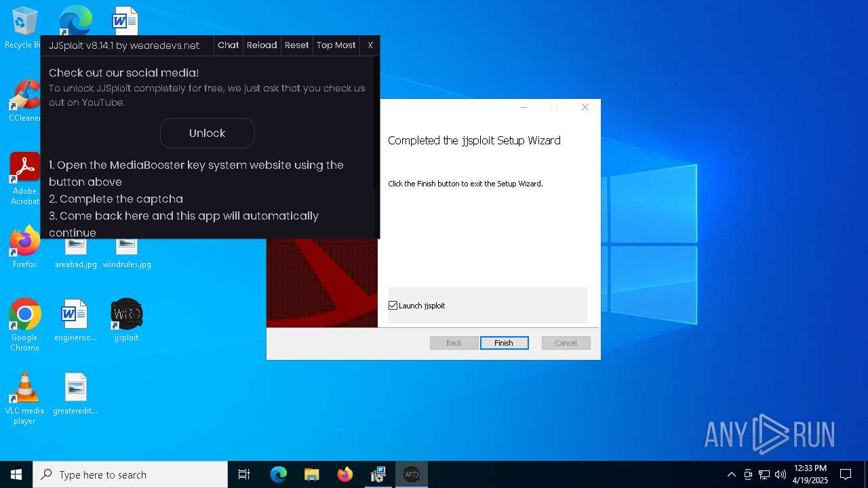Open the jjsploit desktop shortcut

tap(126, 320)
